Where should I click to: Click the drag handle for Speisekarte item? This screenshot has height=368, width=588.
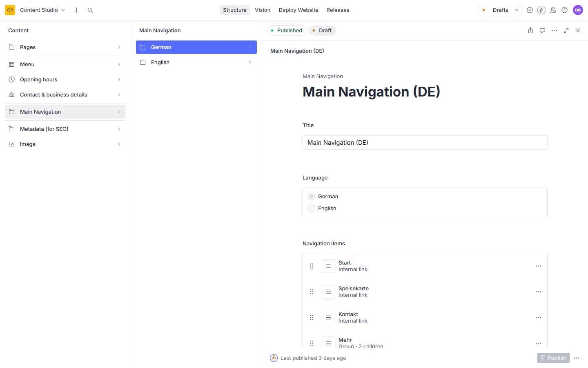pos(312,292)
